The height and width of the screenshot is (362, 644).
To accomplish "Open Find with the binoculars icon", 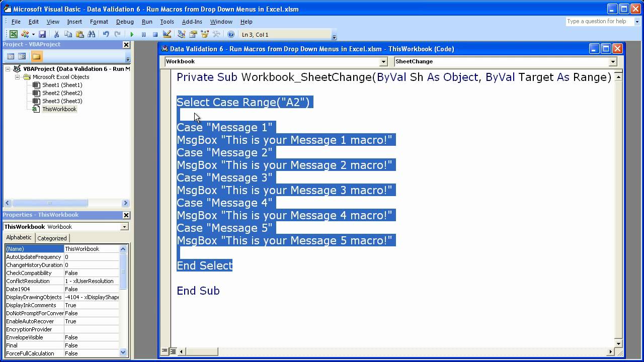I will (91, 34).
